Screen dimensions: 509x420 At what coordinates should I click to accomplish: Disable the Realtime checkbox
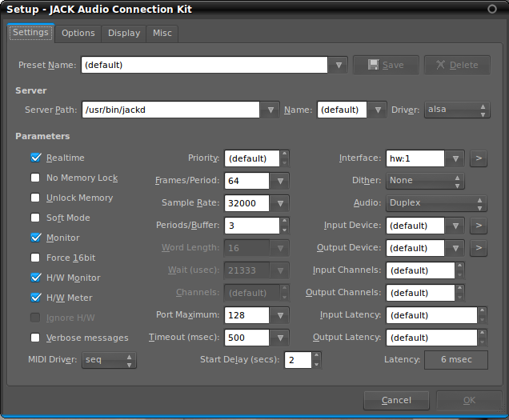pyautogui.click(x=35, y=158)
